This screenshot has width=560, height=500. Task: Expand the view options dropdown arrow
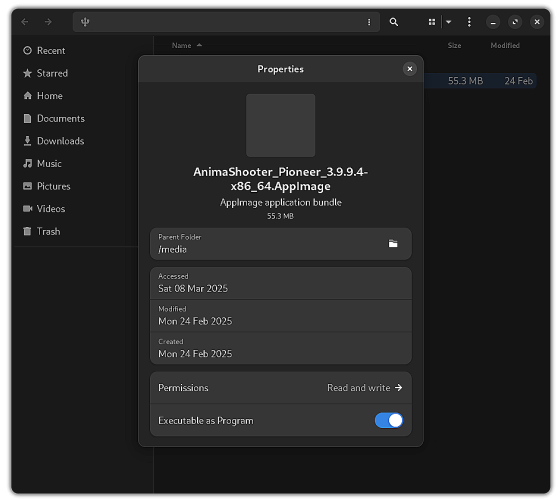click(449, 22)
